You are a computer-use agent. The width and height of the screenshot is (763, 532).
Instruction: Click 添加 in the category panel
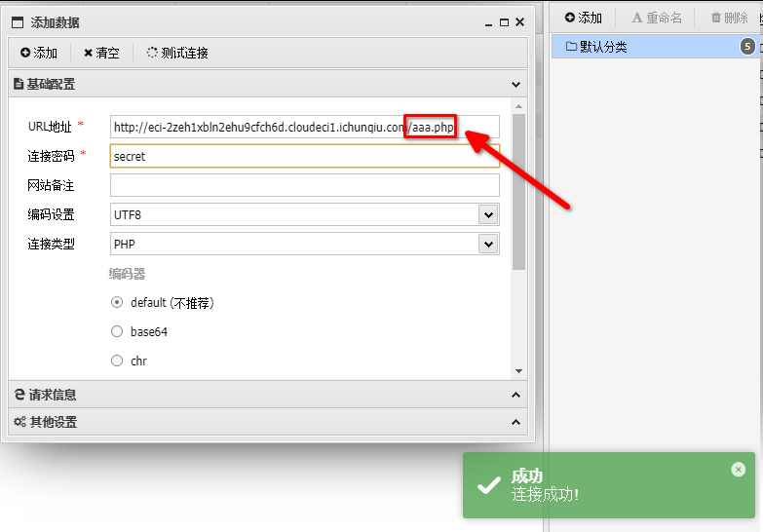584,18
